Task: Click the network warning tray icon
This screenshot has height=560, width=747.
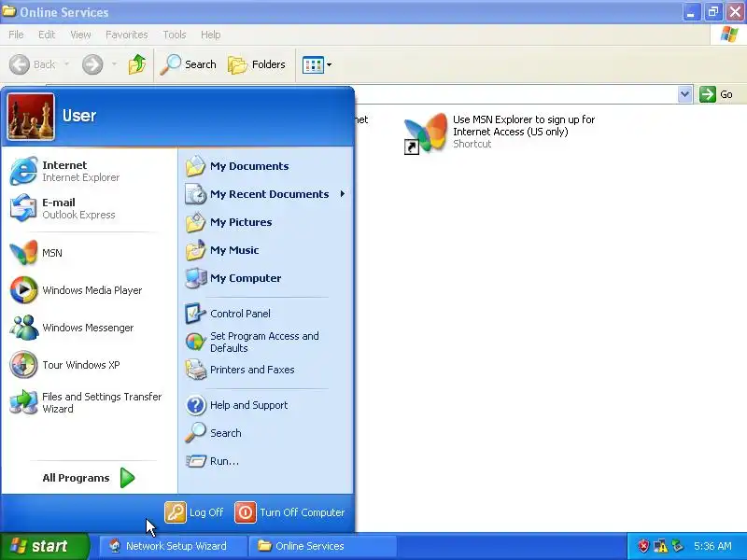Action: [x=661, y=546]
